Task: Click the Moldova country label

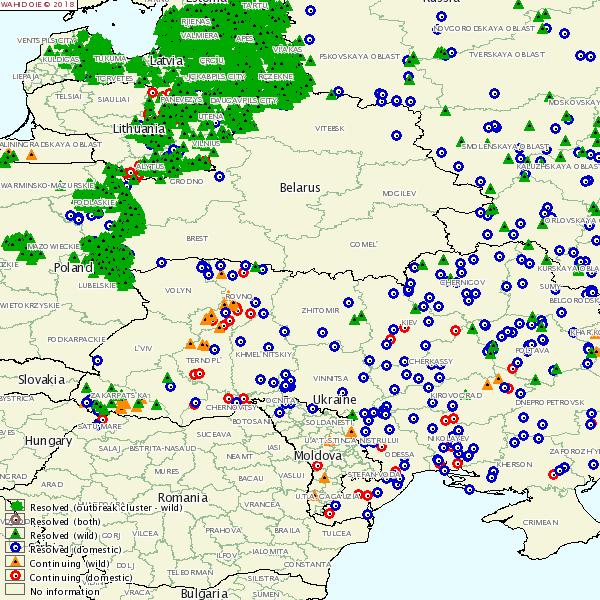Action: [x=318, y=455]
